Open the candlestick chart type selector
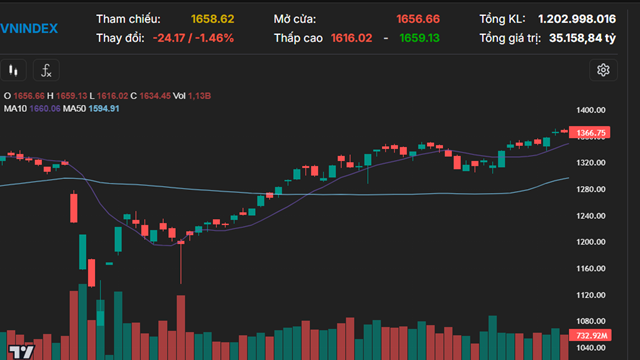640x360 pixels. (x=13, y=71)
